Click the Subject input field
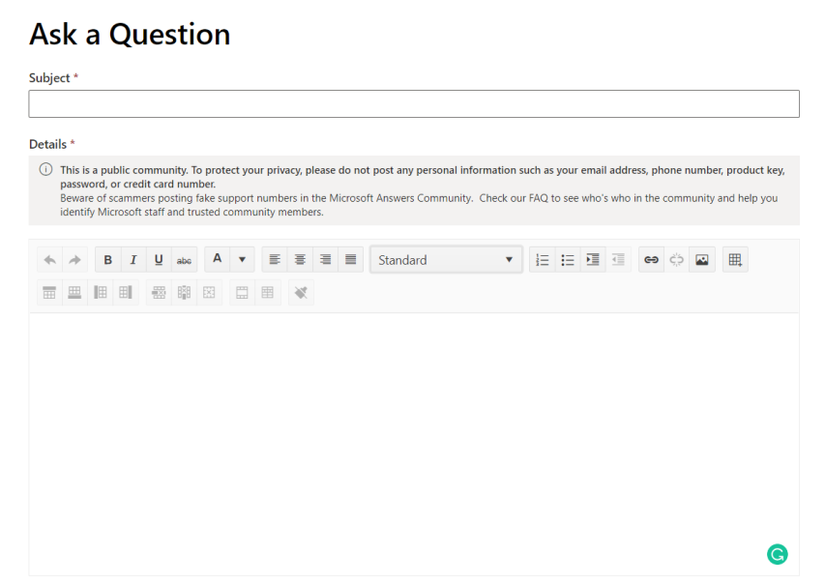The image size is (825, 580). 414,104
